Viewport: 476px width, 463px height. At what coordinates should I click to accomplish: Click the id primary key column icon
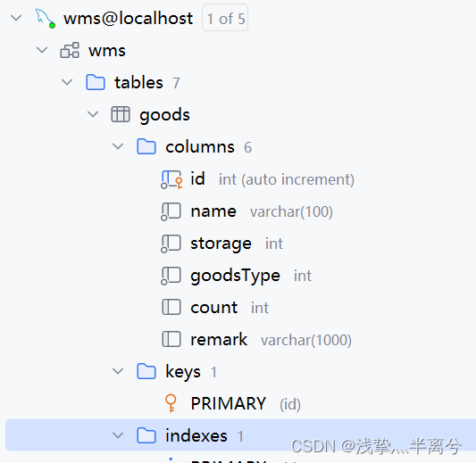click(x=171, y=179)
